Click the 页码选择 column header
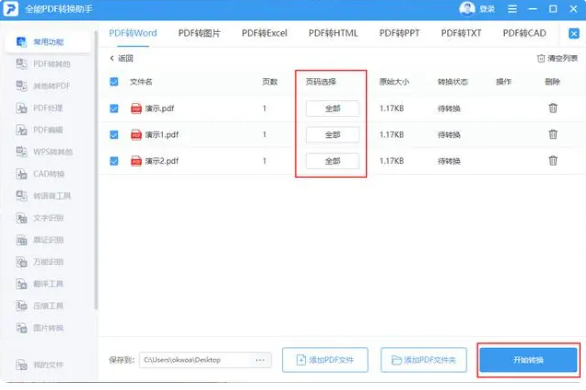 point(321,82)
